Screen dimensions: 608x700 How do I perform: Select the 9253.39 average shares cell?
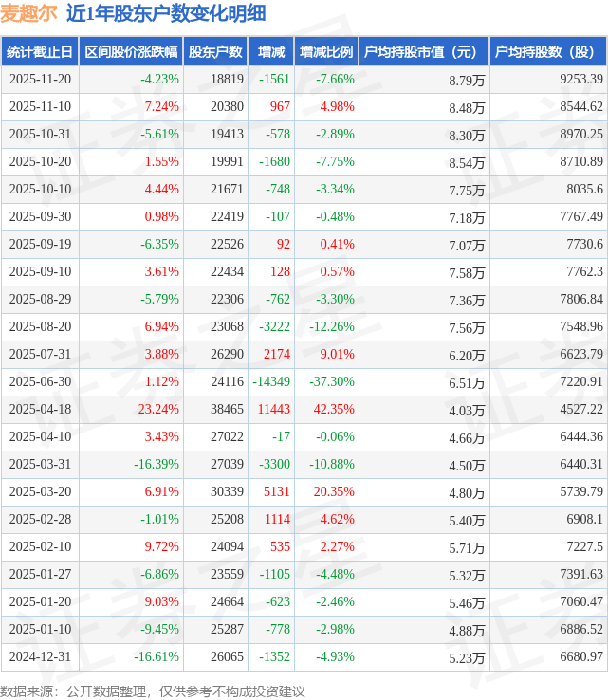tap(580, 80)
